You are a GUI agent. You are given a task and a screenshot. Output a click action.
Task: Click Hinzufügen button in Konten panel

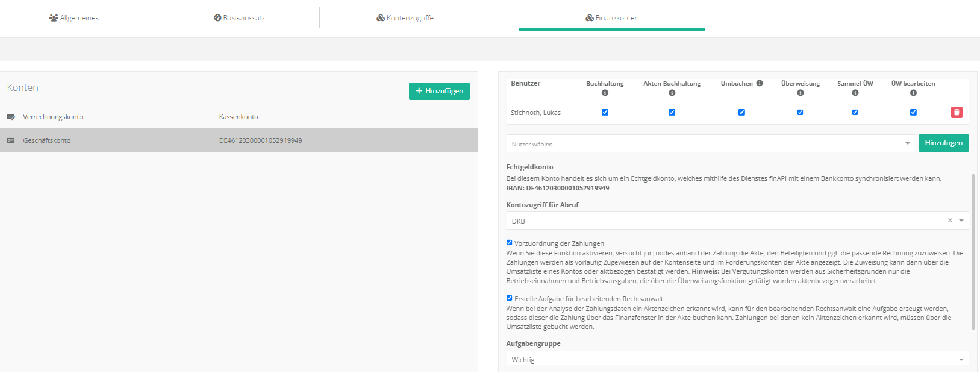click(439, 91)
